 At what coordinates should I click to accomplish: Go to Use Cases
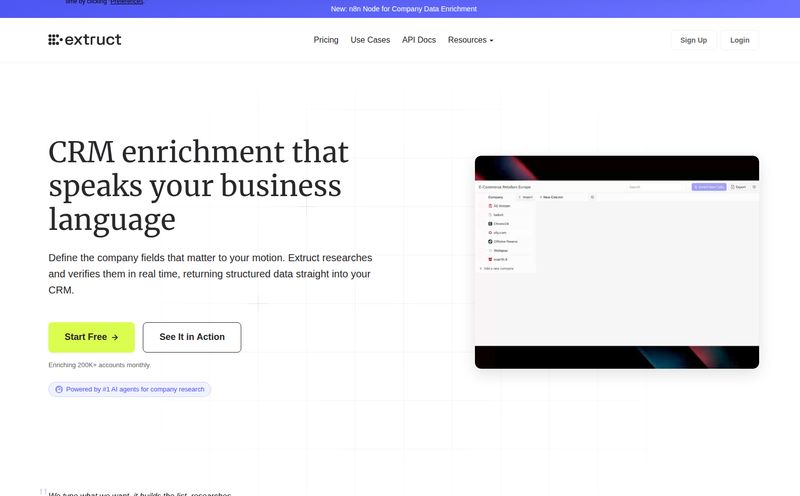pyautogui.click(x=370, y=40)
